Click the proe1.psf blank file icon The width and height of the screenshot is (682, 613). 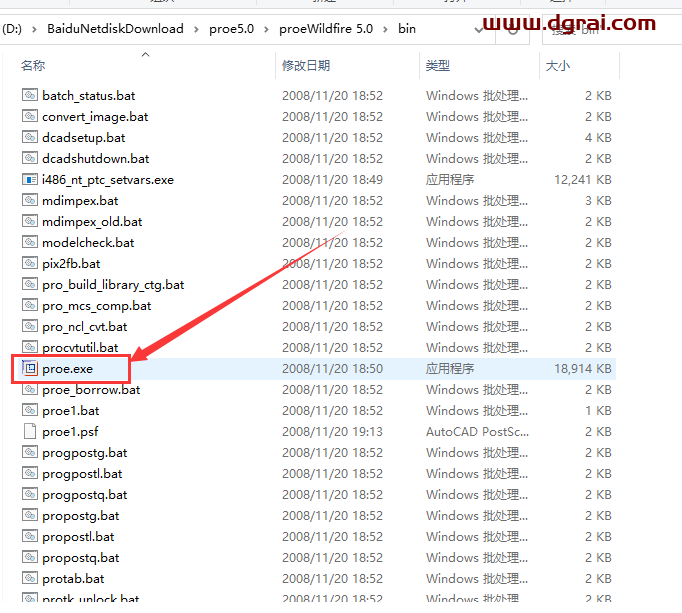30,431
